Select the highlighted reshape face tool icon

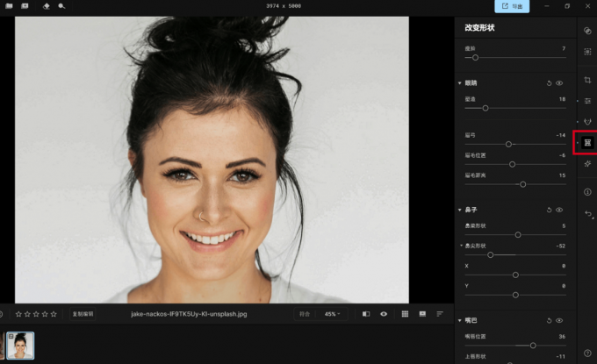coord(587,142)
